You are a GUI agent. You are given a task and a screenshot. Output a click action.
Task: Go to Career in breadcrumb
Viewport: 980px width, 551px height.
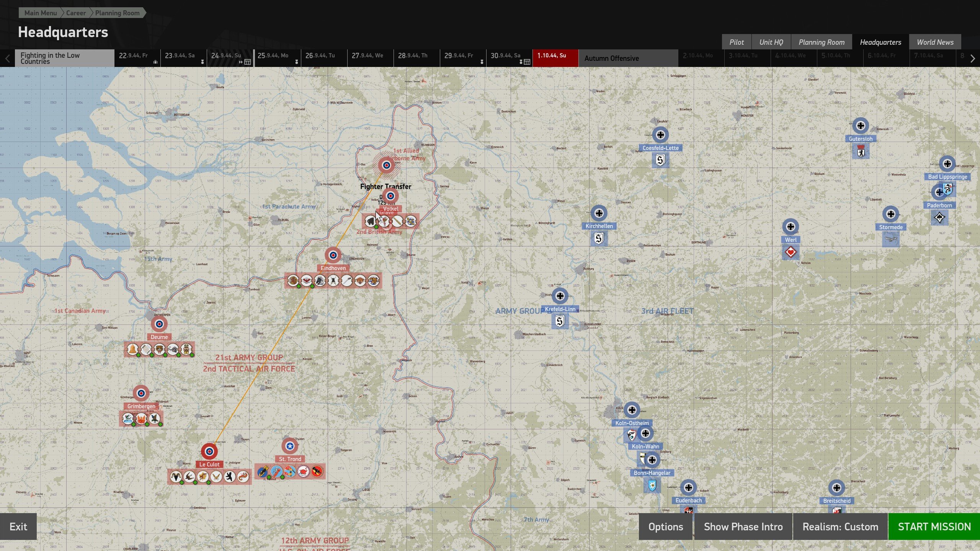pyautogui.click(x=76, y=13)
